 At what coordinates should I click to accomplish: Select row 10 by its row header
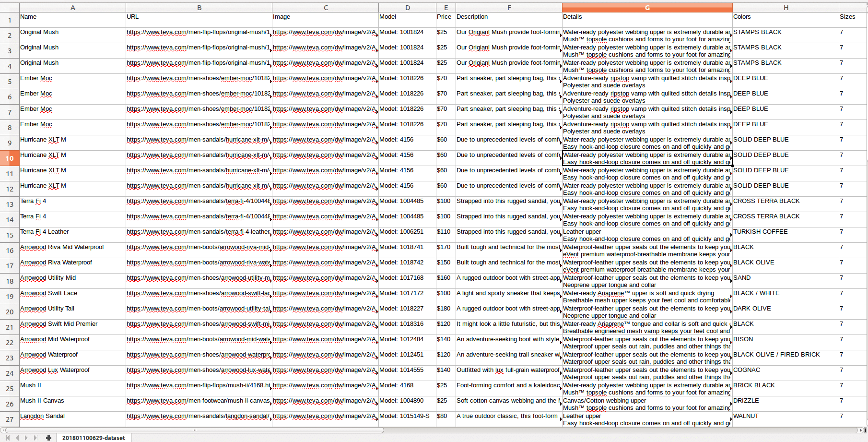point(10,158)
